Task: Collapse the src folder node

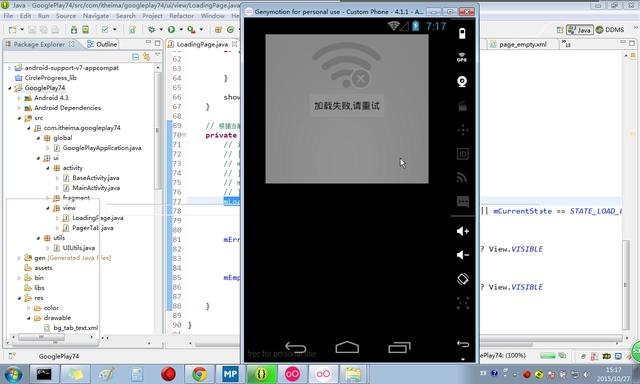Action: click(19, 118)
